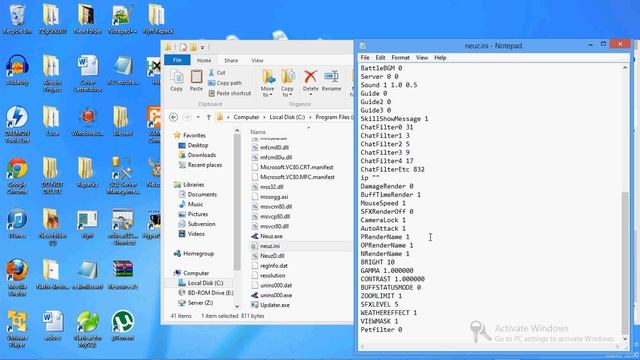640x360 pixels.
Task: Select Homegroup in the navigation pane
Action: [x=194, y=253]
